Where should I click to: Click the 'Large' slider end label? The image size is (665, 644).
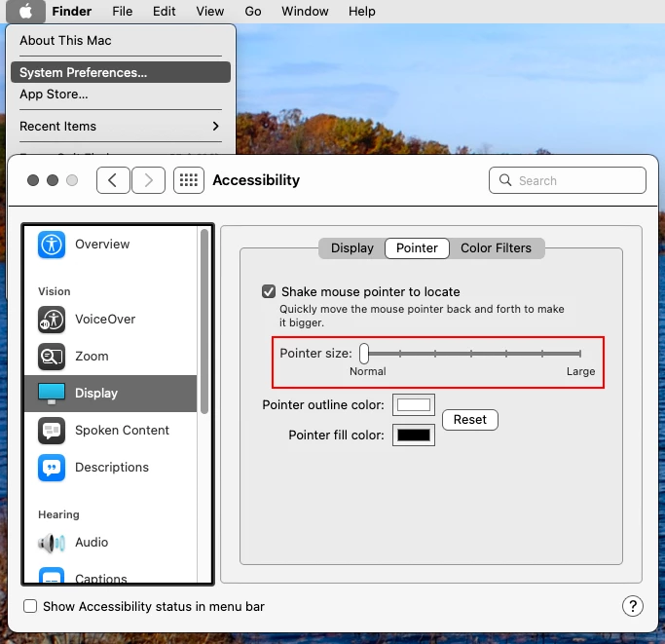pos(580,371)
